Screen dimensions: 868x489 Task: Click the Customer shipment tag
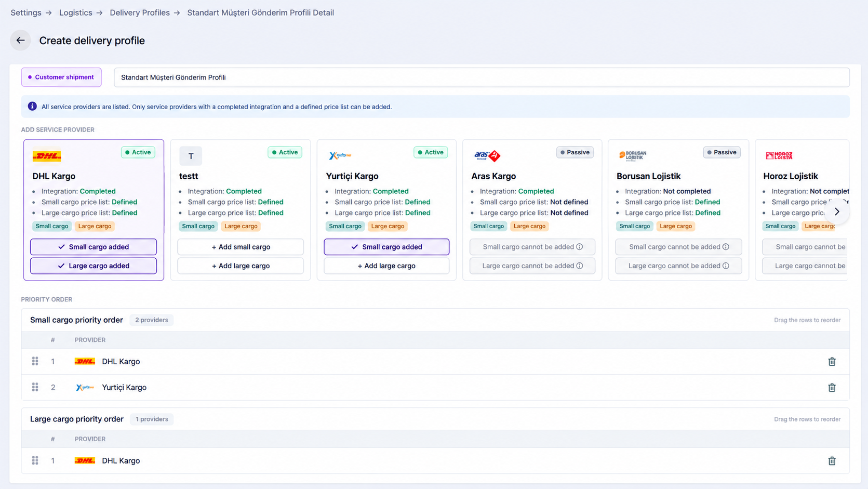[61, 77]
